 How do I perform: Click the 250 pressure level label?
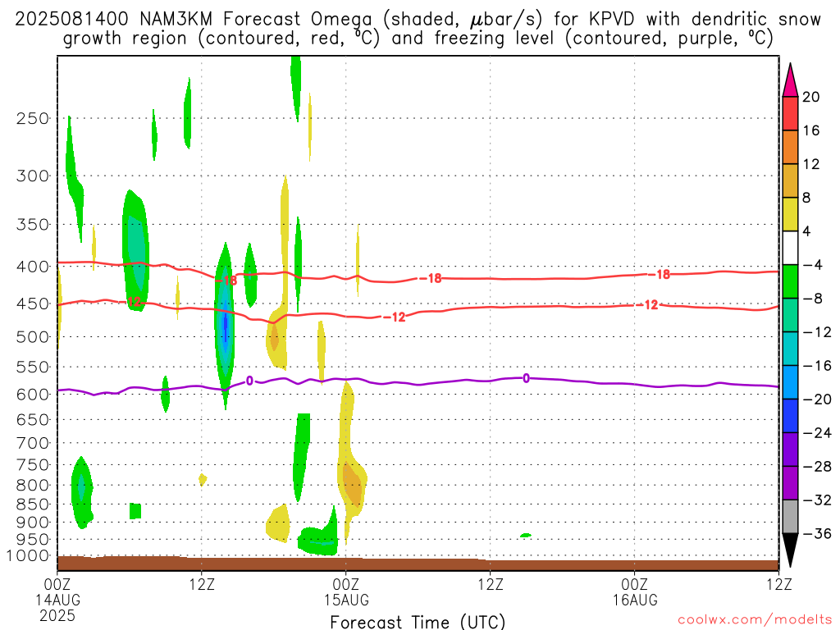click(x=33, y=118)
